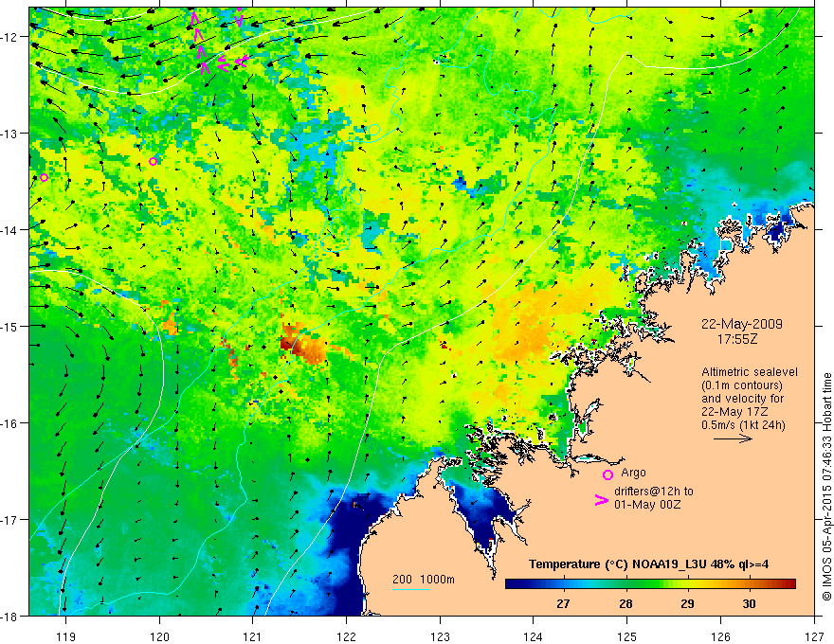
Task: Click the temperature color bar at 29
Action: point(688,584)
